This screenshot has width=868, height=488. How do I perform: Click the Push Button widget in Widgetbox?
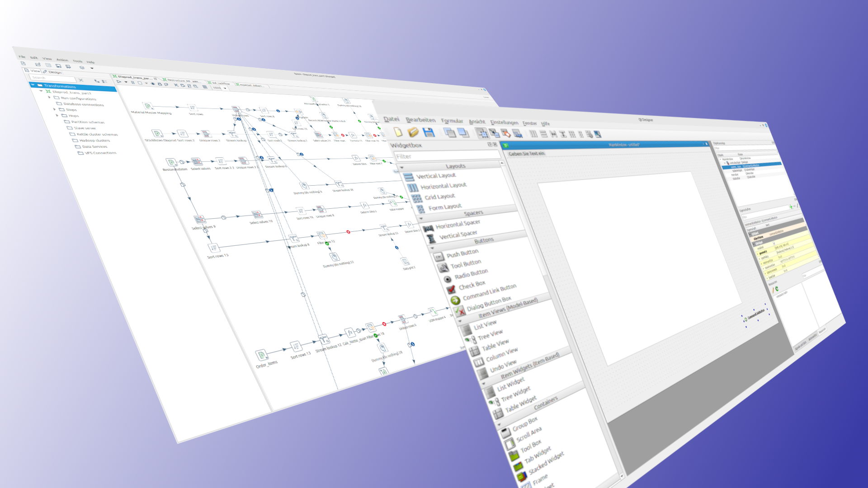pyautogui.click(x=462, y=253)
